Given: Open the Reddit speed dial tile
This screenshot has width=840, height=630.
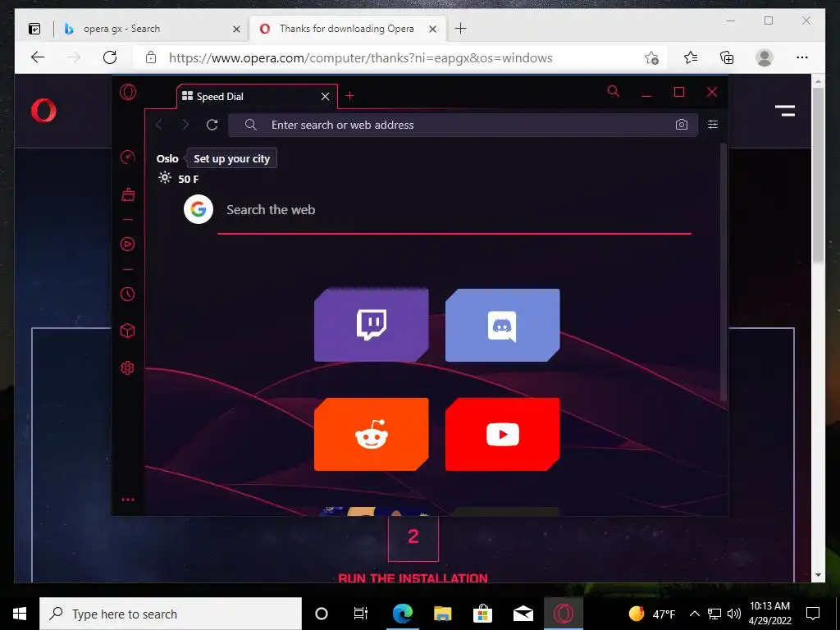Looking at the screenshot, I should point(372,435).
